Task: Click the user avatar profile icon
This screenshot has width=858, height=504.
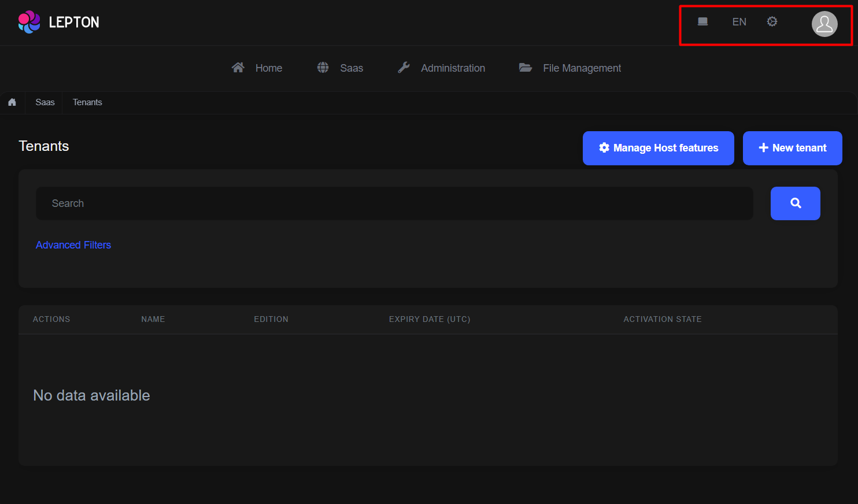Action: [x=824, y=24]
